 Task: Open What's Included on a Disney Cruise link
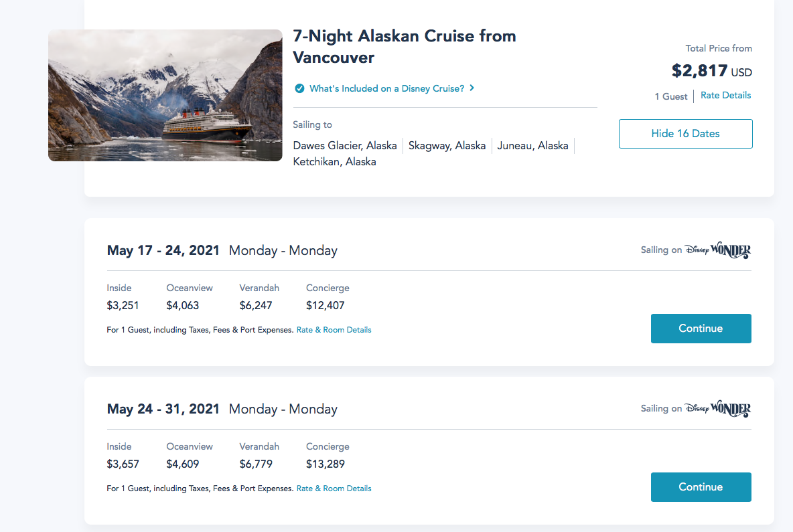[386, 88]
